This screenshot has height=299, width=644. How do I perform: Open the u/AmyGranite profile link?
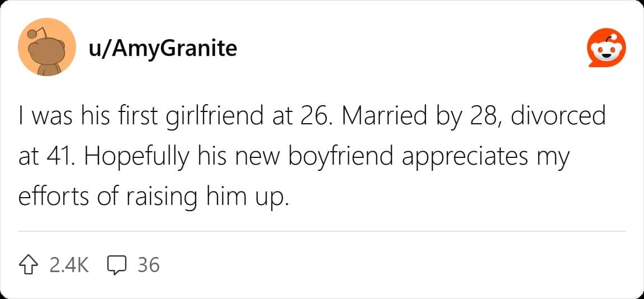(163, 49)
